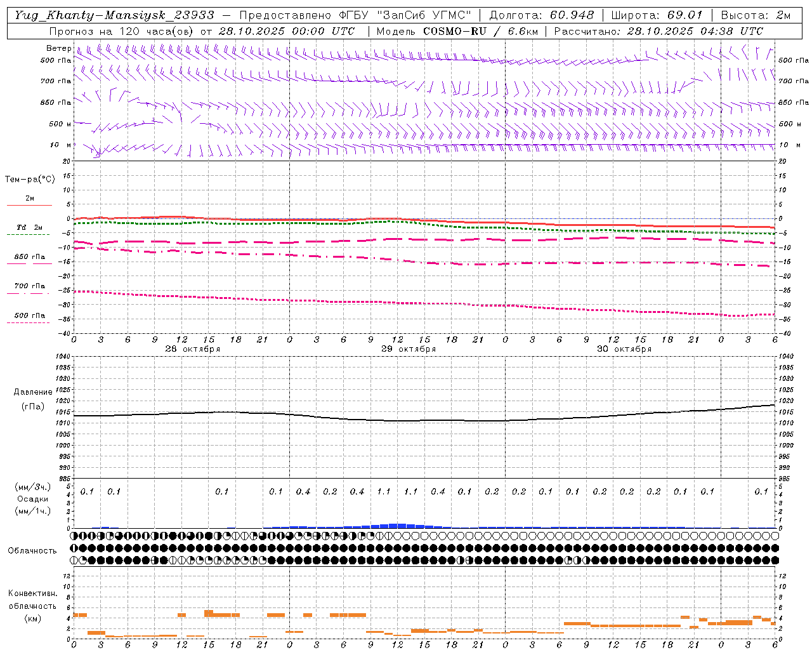Click the Долгота: 60.948 header value
Viewport: 812px width, 650px height.
542,15
